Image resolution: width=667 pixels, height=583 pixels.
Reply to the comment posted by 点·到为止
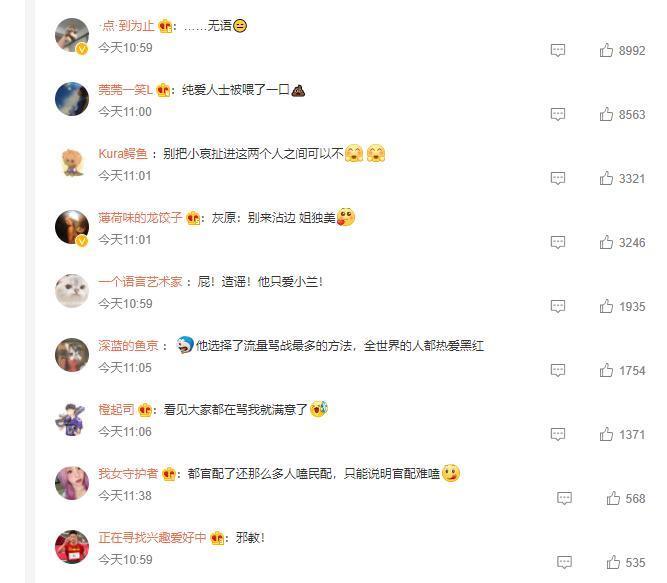(x=558, y=51)
